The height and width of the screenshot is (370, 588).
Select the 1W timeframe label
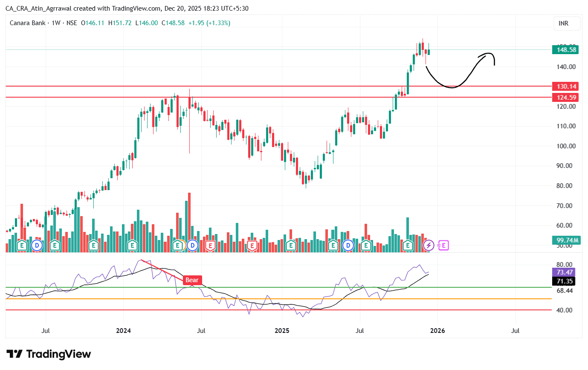click(x=56, y=23)
